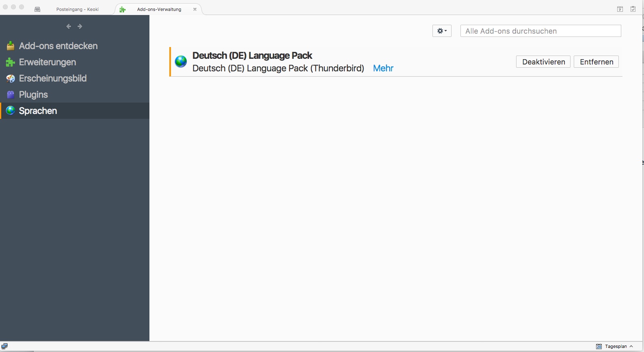644x352 pixels.
Task: Show the Plugins category
Action: point(75,94)
